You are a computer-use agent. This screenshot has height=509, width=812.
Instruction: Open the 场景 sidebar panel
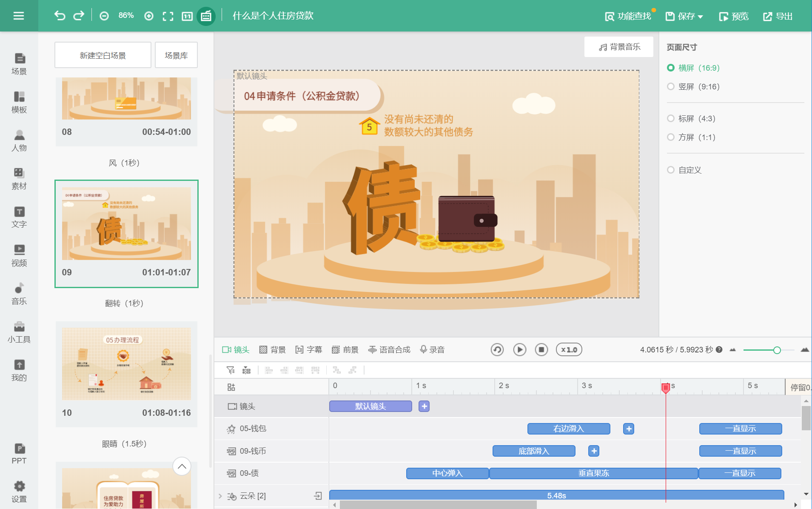19,64
